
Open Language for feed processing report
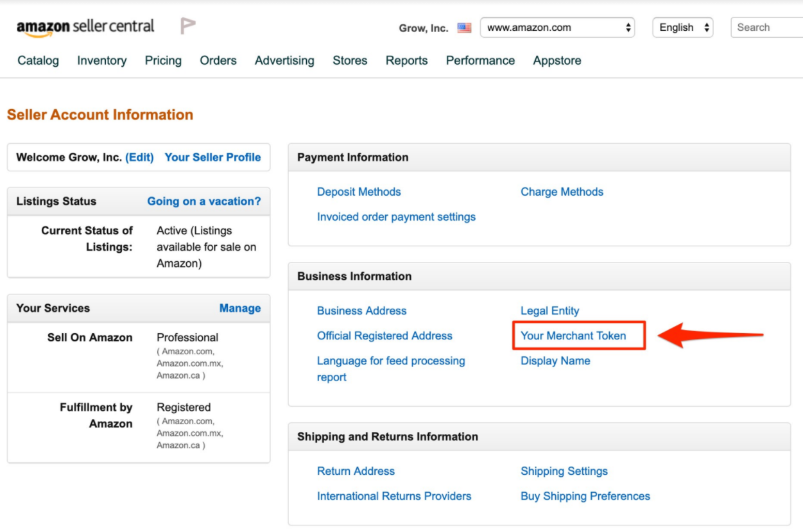pos(391,369)
